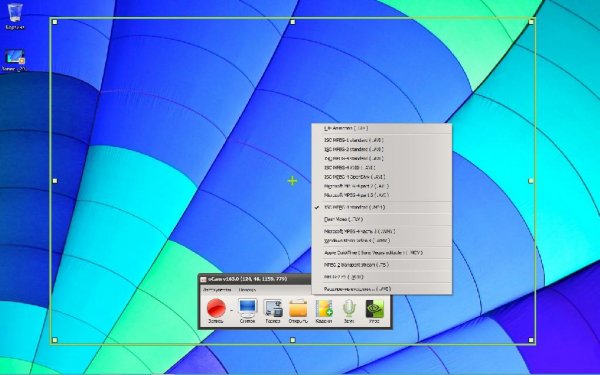
Task: Choose Microsoft MPEG-4 part 2 (.AVI)
Action: tap(382, 186)
